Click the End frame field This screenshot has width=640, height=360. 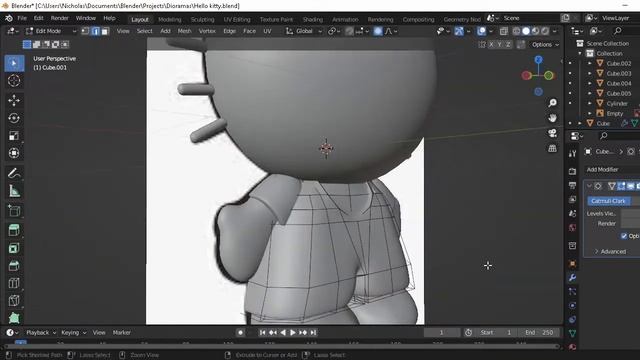pos(539,333)
